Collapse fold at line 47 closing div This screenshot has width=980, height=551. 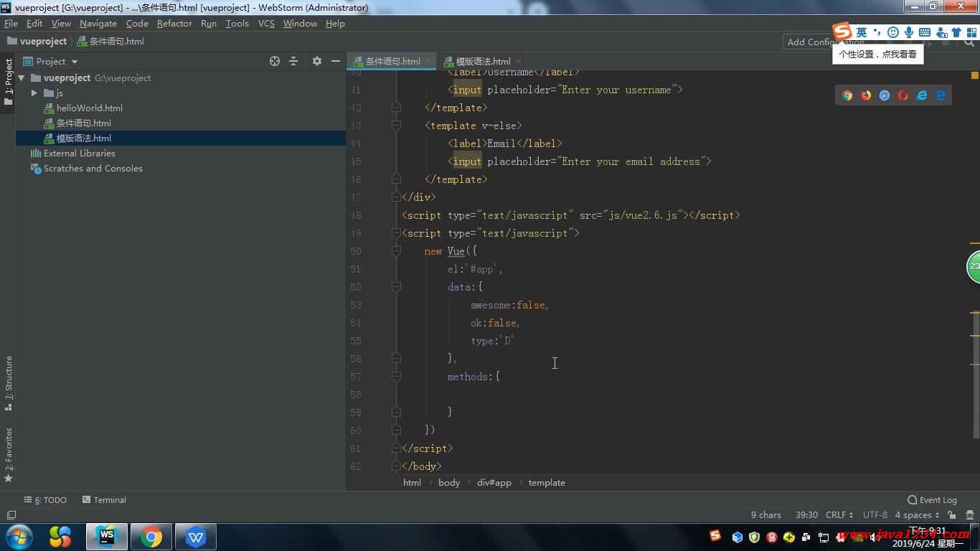point(396,197)
